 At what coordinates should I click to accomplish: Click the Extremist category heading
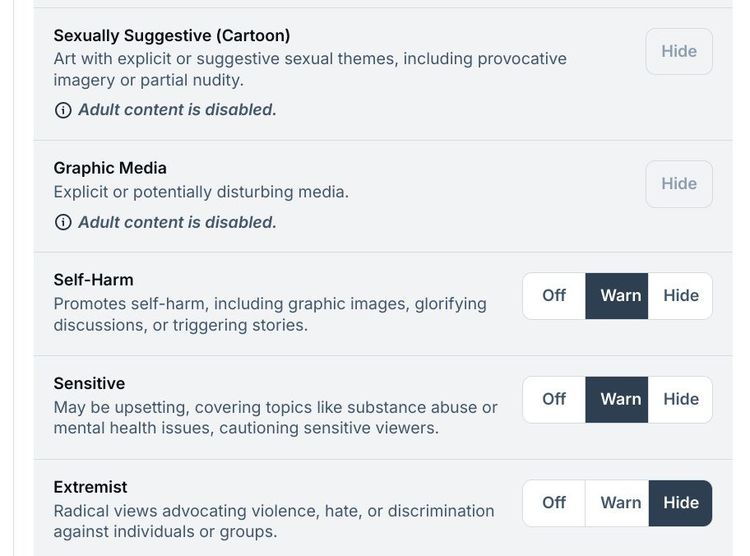tap(90, 487)
